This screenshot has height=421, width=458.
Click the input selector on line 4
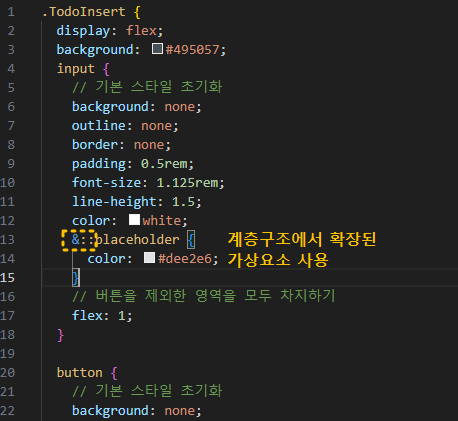click(76, 69)
